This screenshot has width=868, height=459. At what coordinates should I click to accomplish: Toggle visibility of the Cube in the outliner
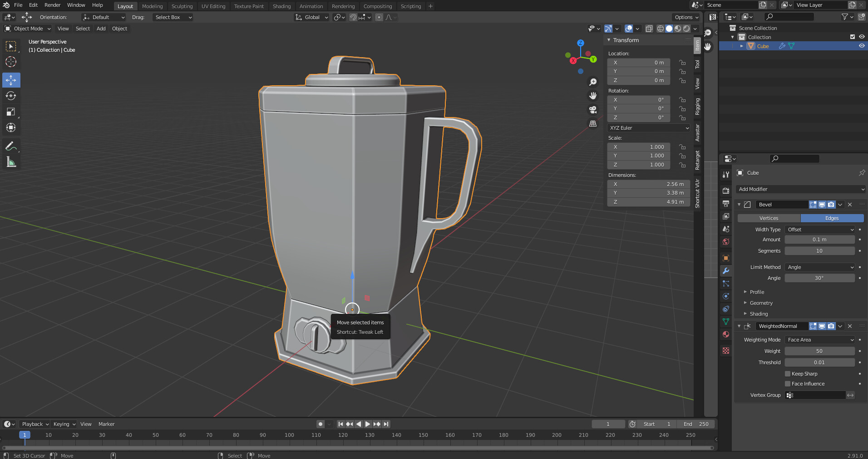[x=862, y=46]
